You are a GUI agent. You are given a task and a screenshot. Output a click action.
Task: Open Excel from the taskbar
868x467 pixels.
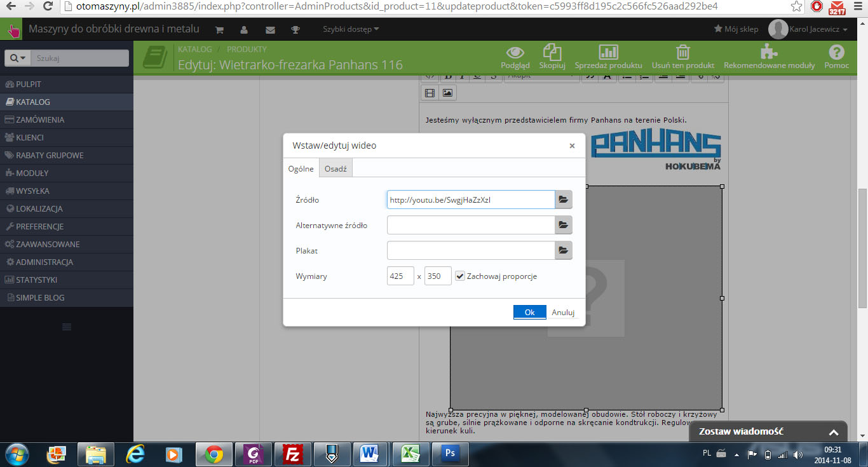410,454
